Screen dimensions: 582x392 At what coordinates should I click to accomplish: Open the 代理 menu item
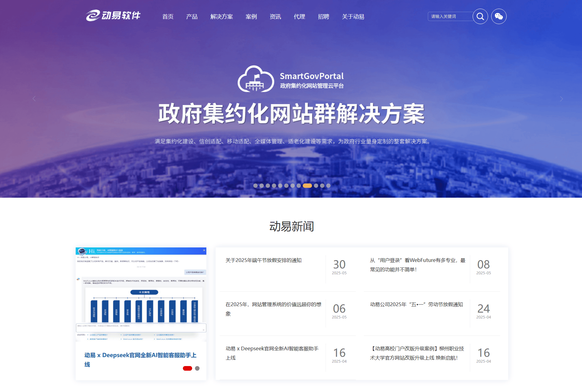[299, 17]
